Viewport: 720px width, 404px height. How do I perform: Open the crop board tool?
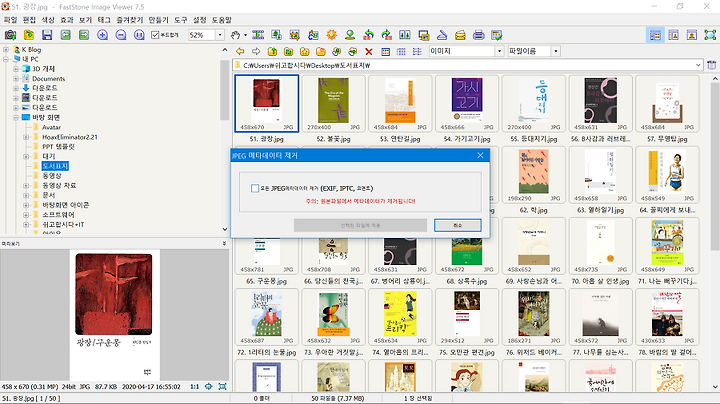pyautogui.click(x=295, y=35)
